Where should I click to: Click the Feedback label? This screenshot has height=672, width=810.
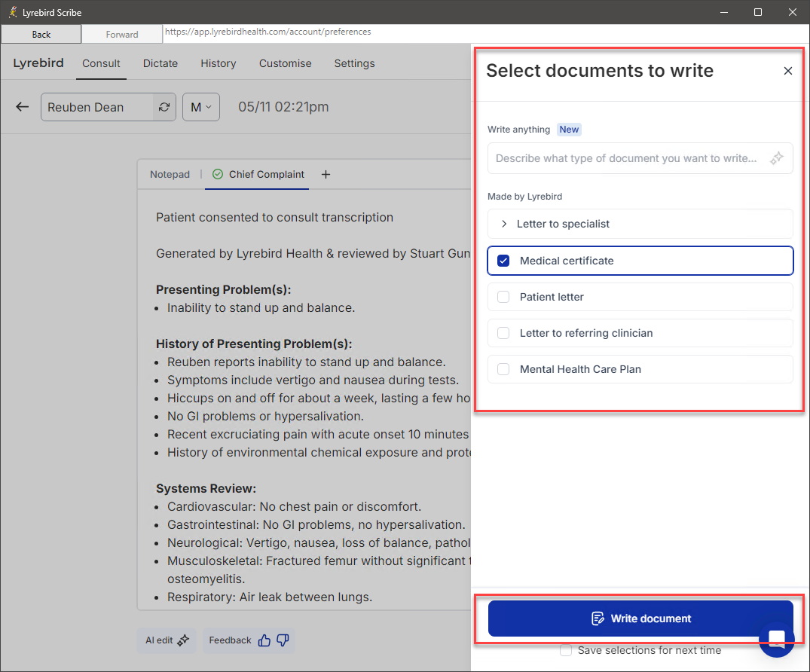pos(230,640)
